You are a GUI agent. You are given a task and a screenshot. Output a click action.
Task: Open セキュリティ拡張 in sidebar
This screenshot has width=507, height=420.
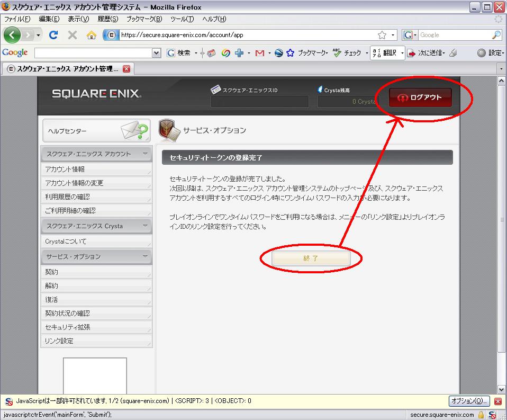96,327
